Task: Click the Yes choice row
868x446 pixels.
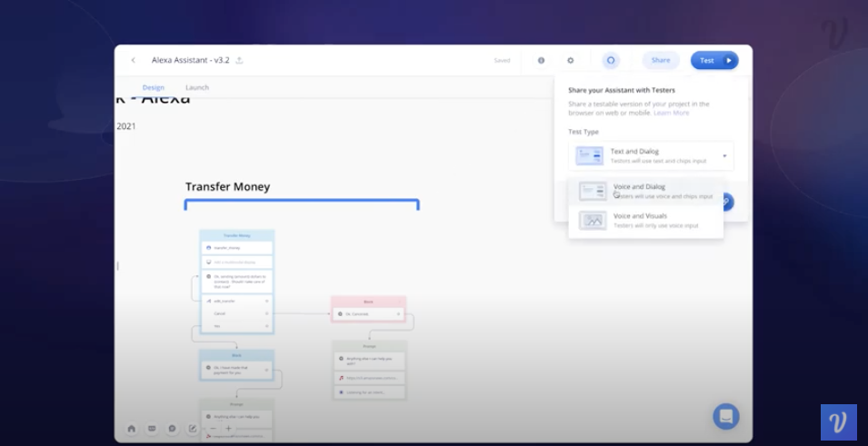Action: pyautogui.click(x=237, y=326)
